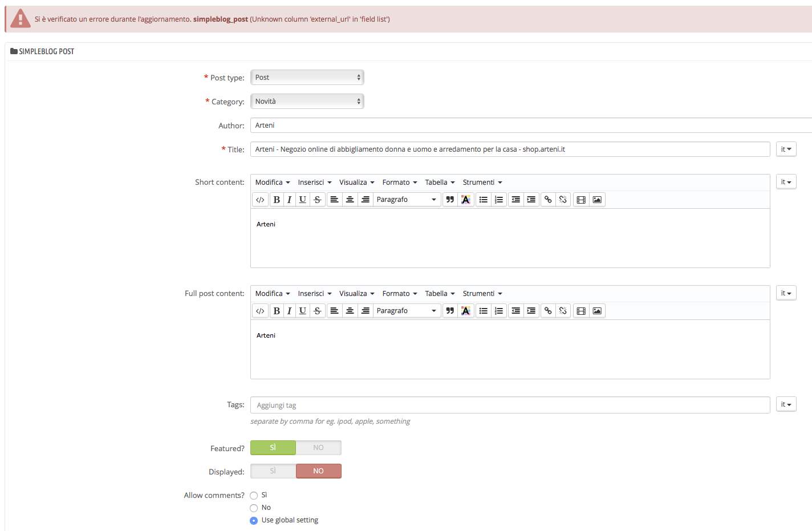Open Modifica menu in Short content editor
This screenshot has width=812, height=531.
273,183
